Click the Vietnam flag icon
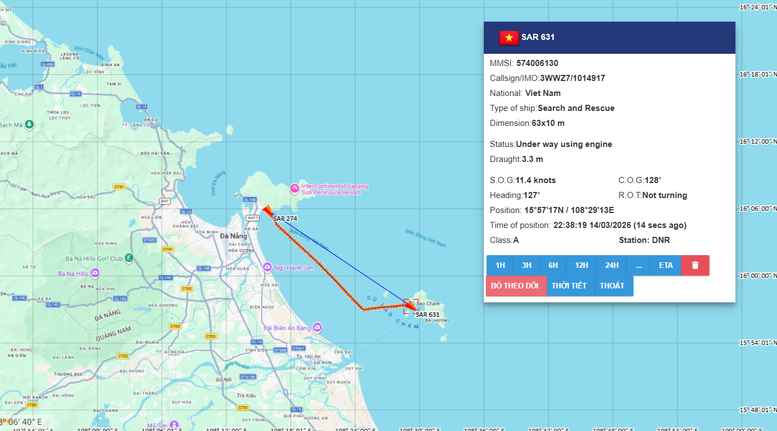The height and width of the screenshot is (431, 777). click(508, 37)
